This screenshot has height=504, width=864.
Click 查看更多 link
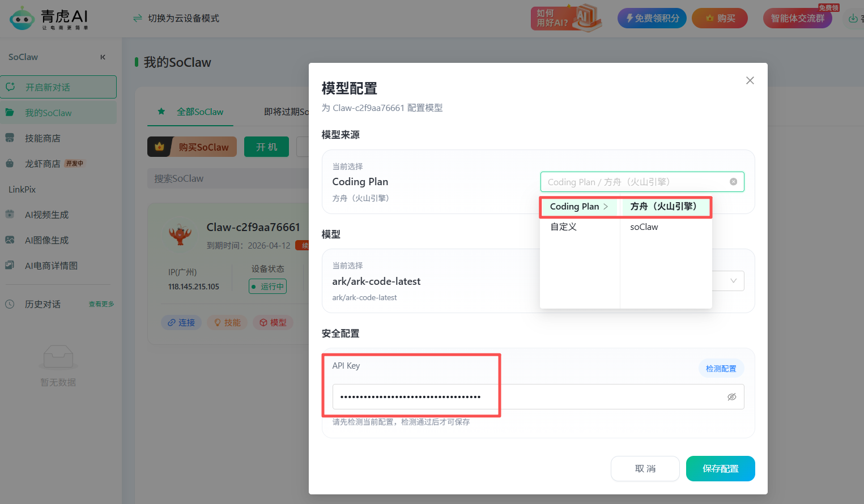pyautogui.click(x=101, y=304)
